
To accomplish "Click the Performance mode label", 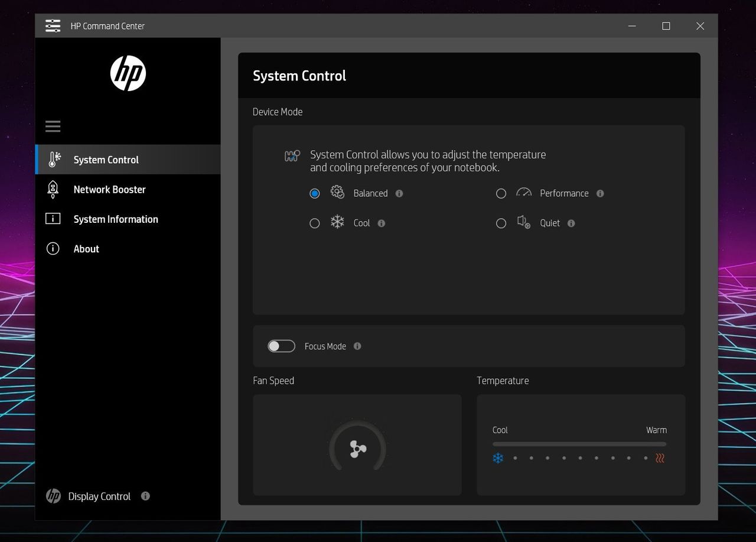I will (564, 193).
